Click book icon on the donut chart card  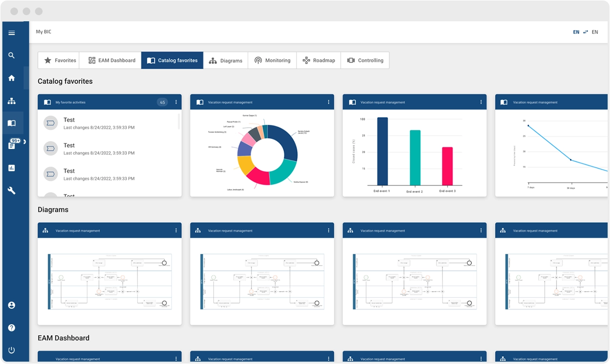point(200,102)
